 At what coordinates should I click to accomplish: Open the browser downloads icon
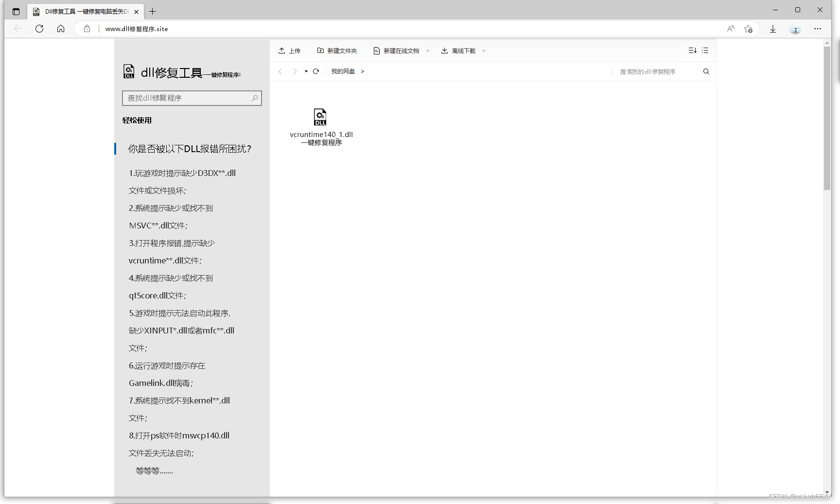(773, 29)
